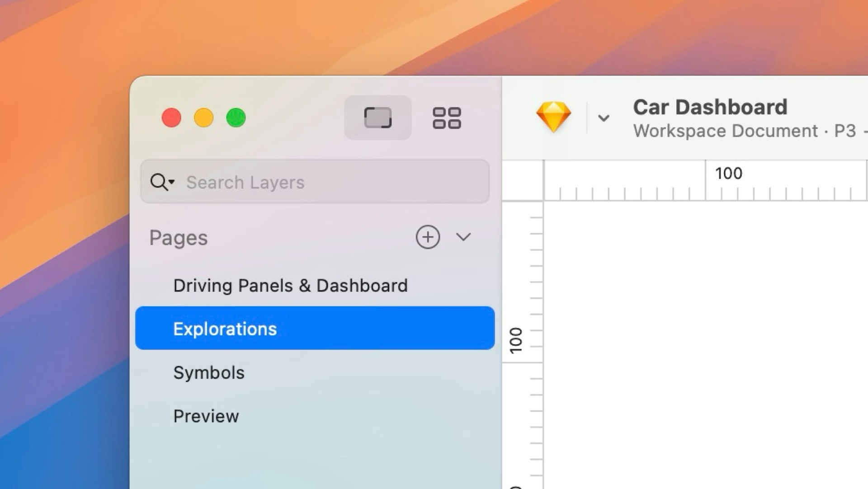The width and height of the screenshot is (868, 489).
Task: Open the Preview page
Action: point(206,416)
